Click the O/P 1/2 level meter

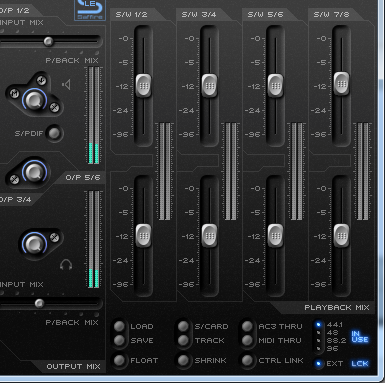click(94, 115)
